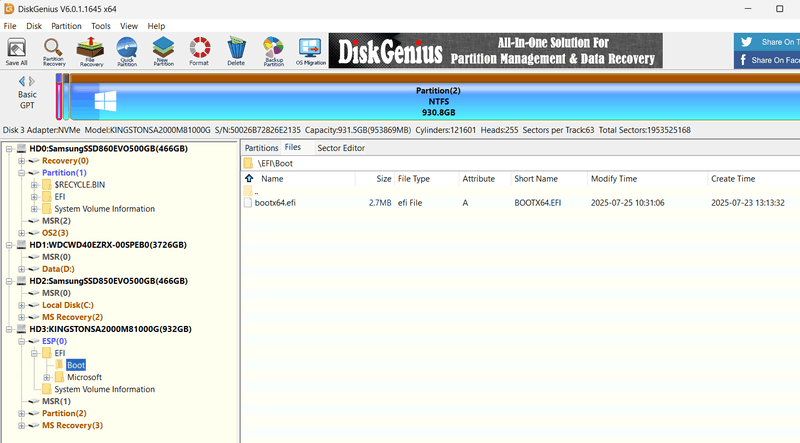Open the Help menu
The image size is (800, 443).
click(156, 26)
